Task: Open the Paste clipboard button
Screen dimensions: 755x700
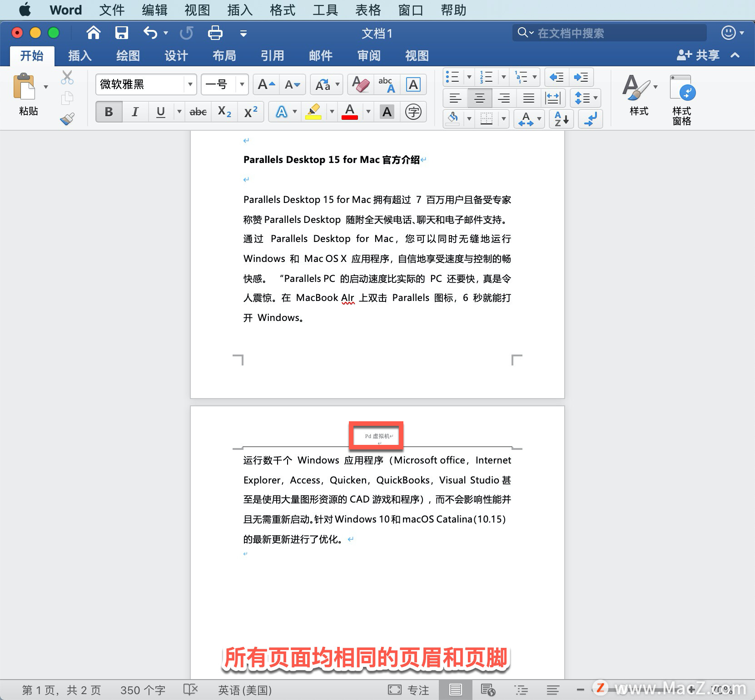Action: (x=25, y=86)
